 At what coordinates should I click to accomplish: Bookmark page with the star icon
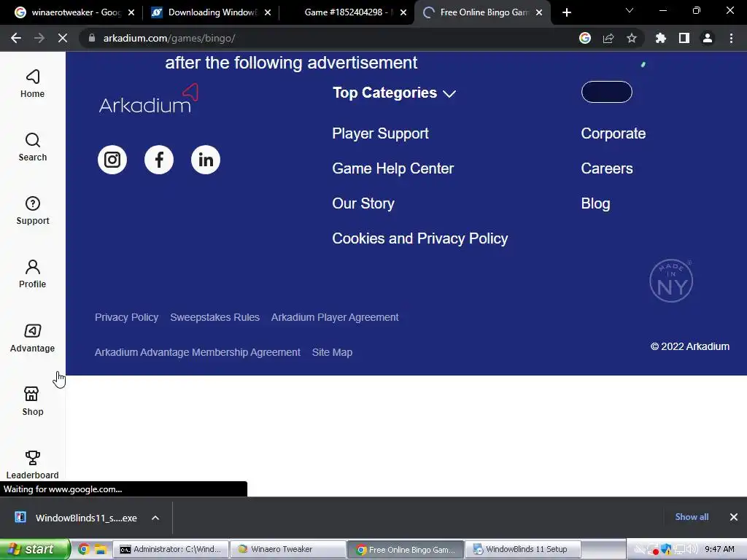point(632,38)
